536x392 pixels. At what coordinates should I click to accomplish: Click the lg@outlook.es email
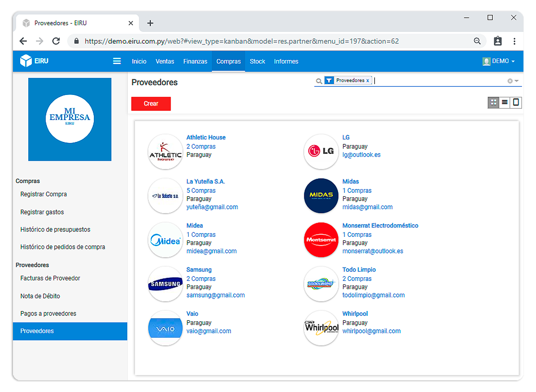361,155
